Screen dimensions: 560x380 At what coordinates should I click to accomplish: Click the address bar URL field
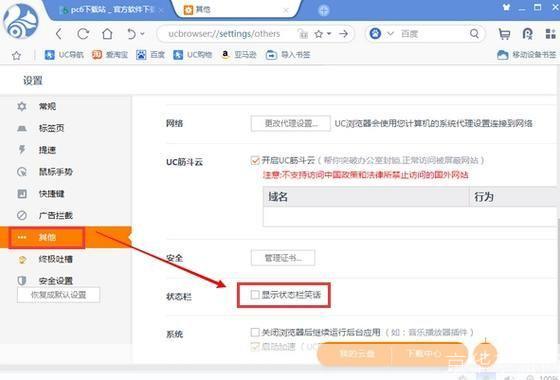click(x=224, y=34)
